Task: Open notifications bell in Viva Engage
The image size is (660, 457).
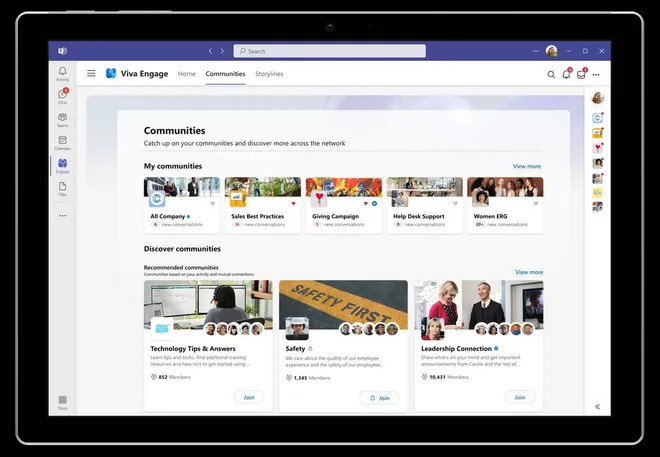Action: (x=566, y=74)
